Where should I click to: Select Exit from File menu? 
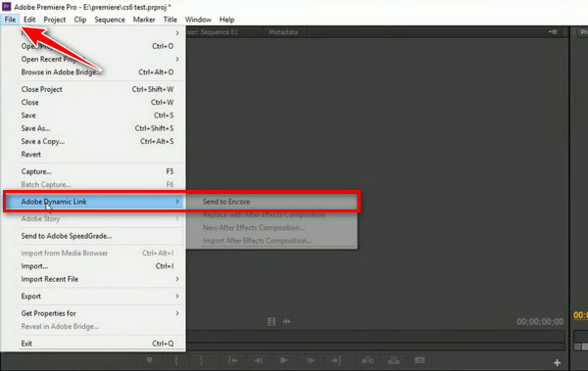click(x=93, y=344)
